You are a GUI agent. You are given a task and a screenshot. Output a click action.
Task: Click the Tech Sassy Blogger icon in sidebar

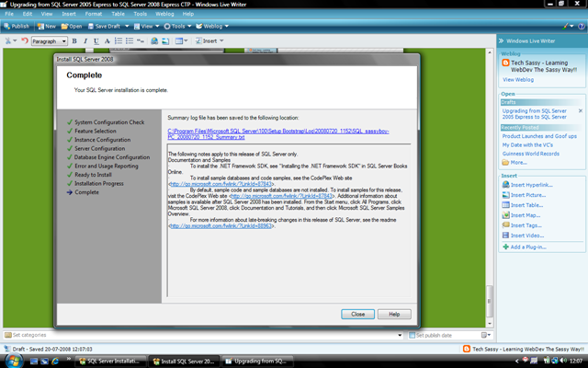[x=505, y=63]
